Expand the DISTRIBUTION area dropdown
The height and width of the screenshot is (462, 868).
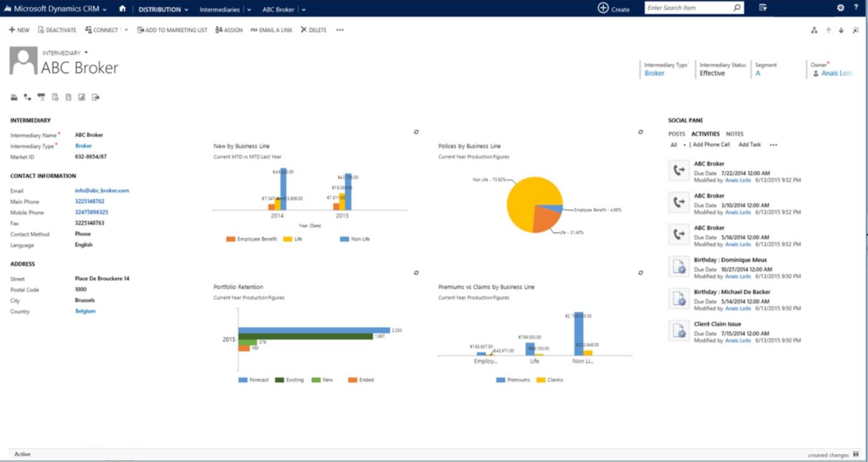point(186,10)
